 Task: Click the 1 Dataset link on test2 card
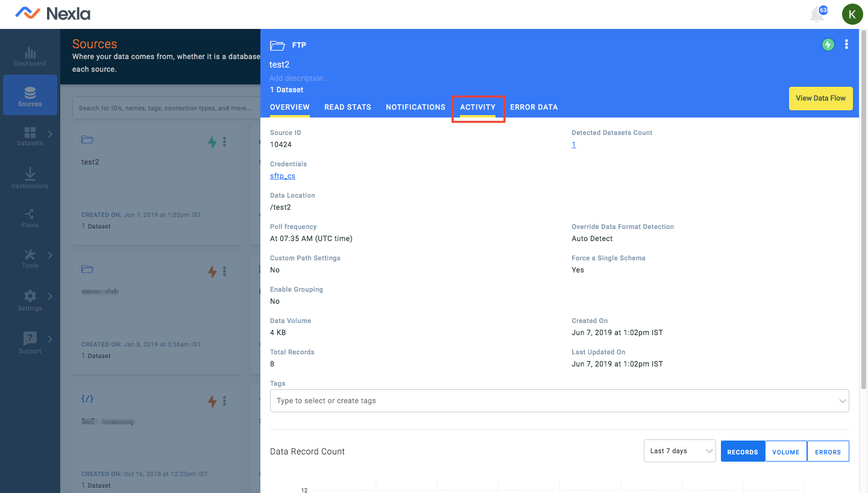click(x=96, y=227)
